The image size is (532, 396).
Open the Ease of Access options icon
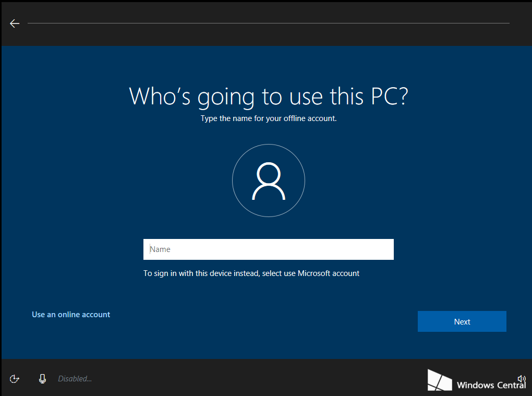click(x=15, y=379)
